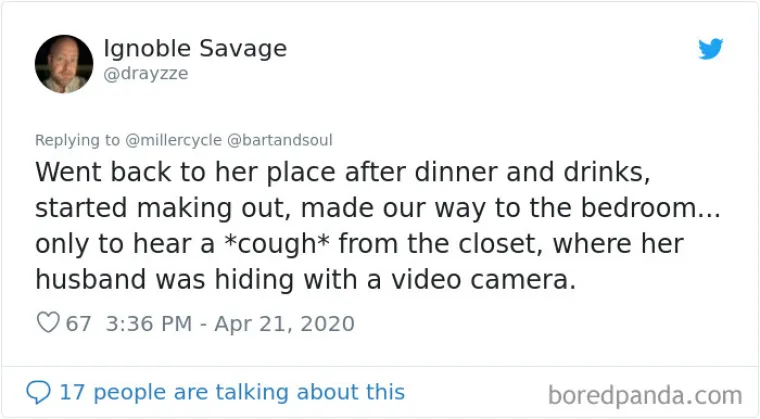Click the boredpanda.com watermark
760x419 pixels.
[x=646, y=394]
